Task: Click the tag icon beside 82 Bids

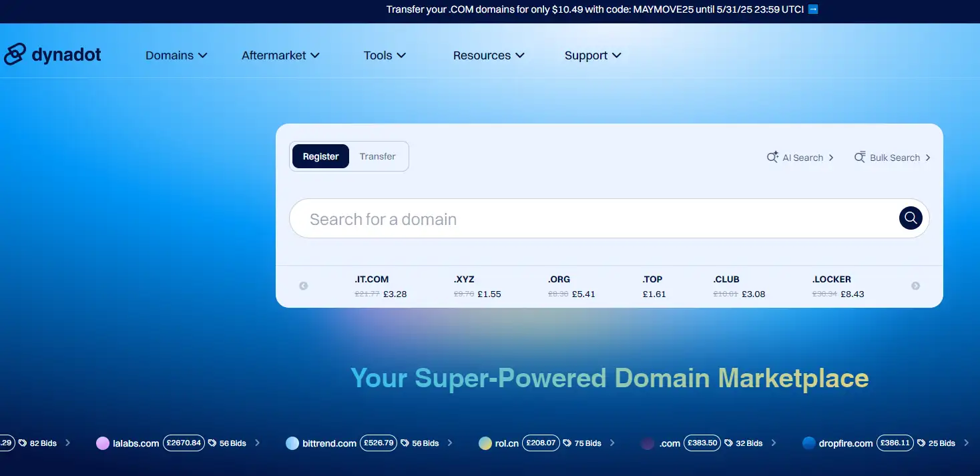Action: point(23,443)
